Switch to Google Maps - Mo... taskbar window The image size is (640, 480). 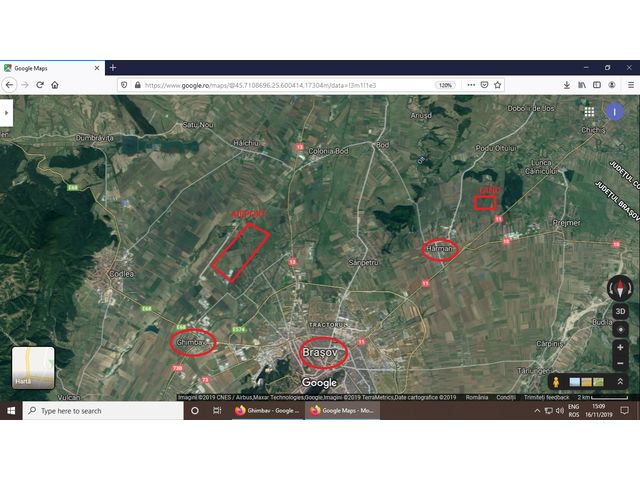coord(342,411)
